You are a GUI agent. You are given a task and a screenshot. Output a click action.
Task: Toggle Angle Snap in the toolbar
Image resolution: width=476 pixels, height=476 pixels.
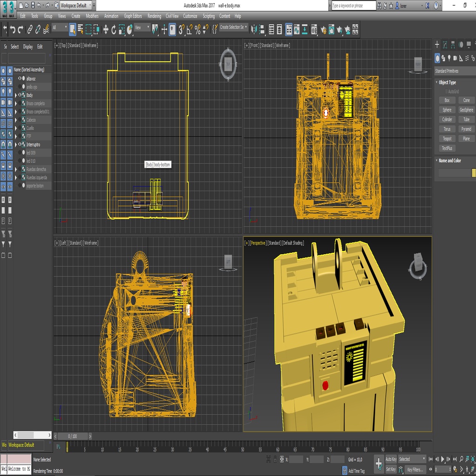pos(190,29)
